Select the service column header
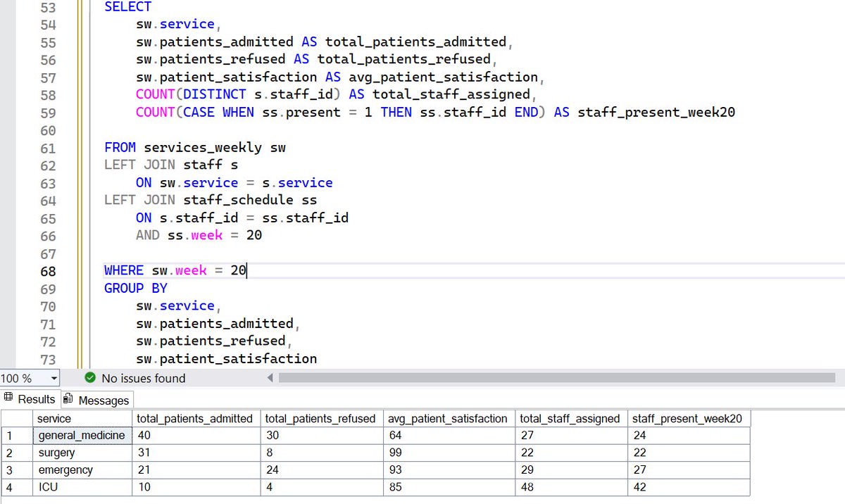The height and width of the screenshot is (504, 845). coord(82,418)
